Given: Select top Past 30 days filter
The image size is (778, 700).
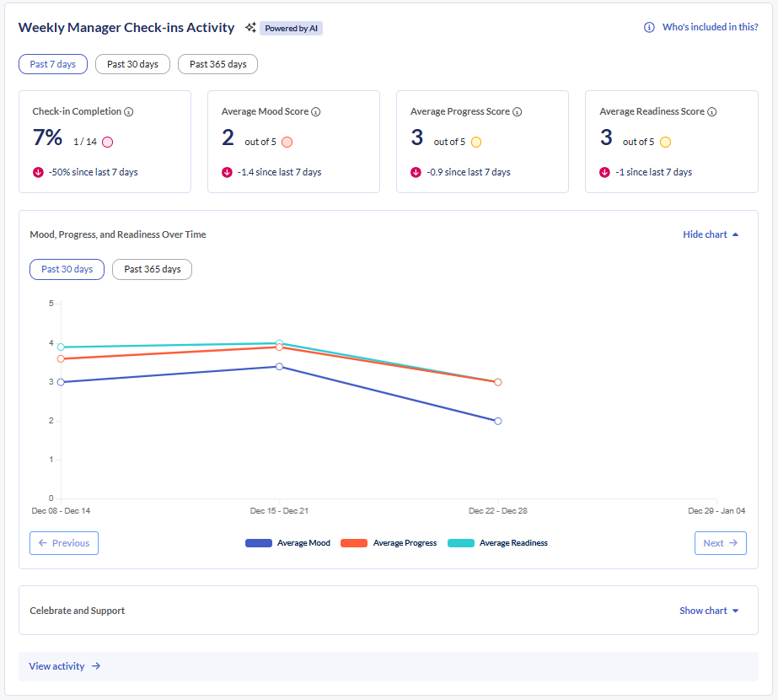Looking at the screenshot, I should click(x=132, y=64).
